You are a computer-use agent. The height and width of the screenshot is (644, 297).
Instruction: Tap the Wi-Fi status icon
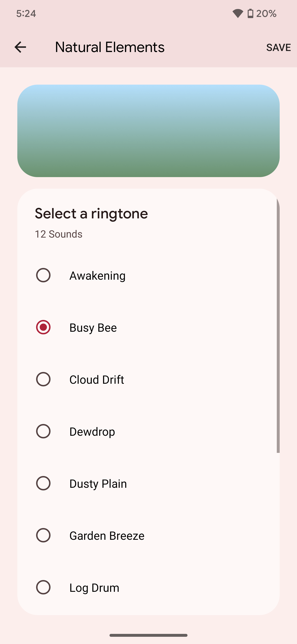238,13
